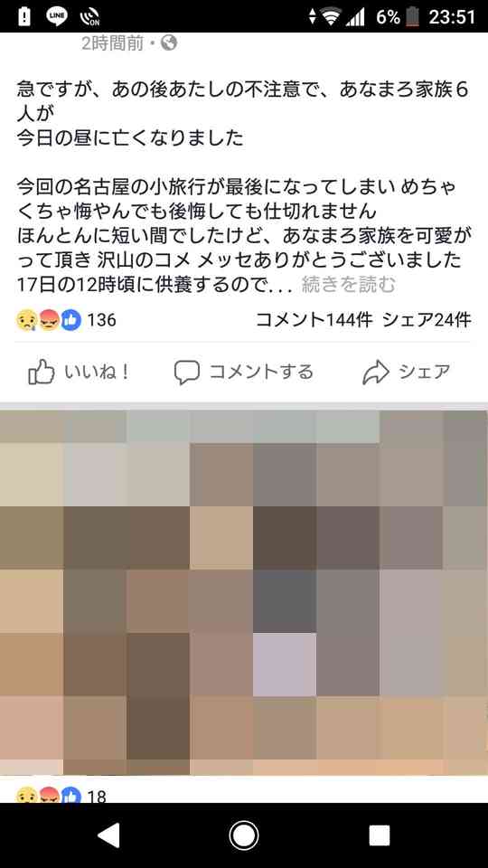Open the sad reaction emoji on post
The width and height of the screenshot is (488, 868).
pyautogui.click(x=26, y=319)
